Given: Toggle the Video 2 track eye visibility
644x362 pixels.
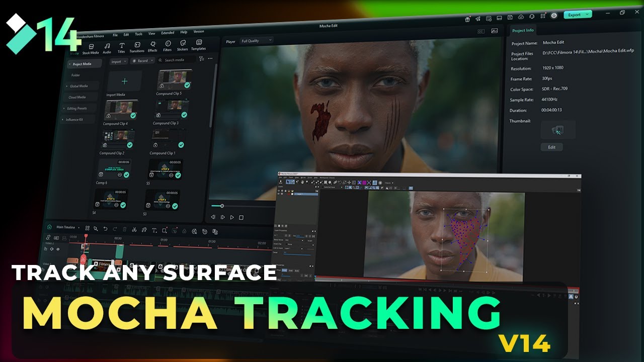Looking at the screenshot, I should click(58, 249).
